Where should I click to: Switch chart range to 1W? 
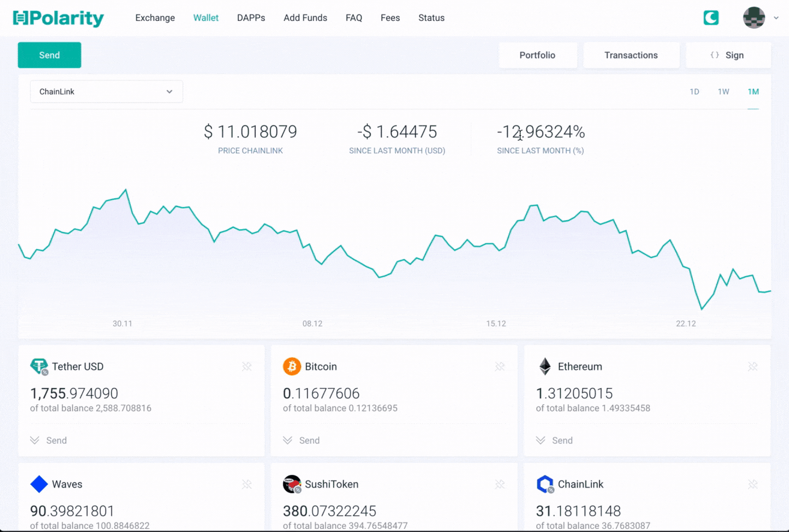point(724,92)
